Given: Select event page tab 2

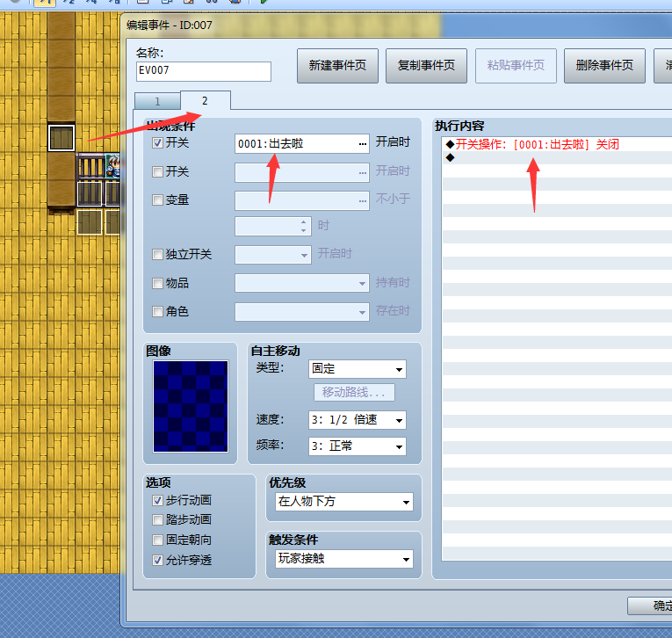Looking at the screenshot, I should pyautogui.click(x=205, y=101).
